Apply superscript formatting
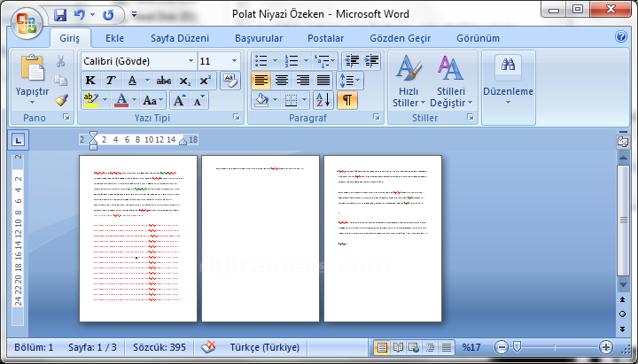 click(x=205, y=81)
